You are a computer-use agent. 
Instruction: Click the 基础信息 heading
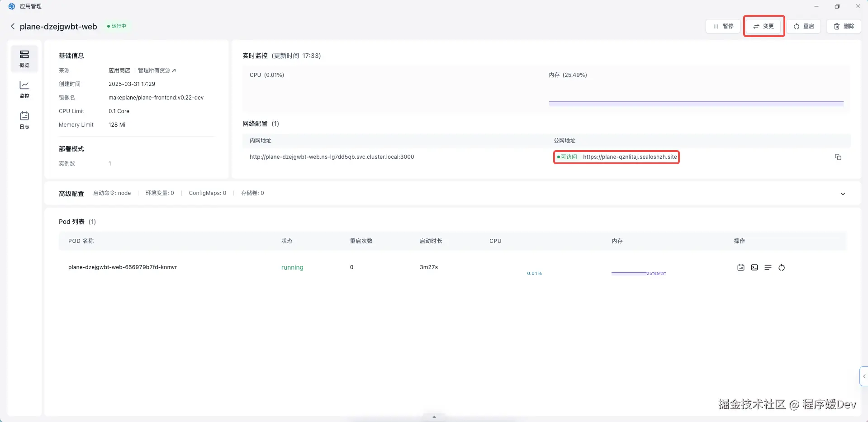pyautogui.click(x=71, y=56)
